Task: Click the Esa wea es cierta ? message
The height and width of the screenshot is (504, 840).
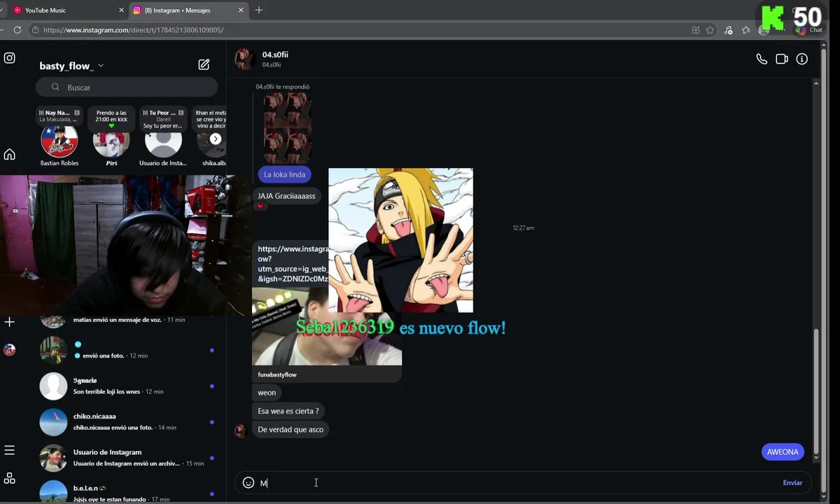Action: pyautogui.click(x=288, y=411)
